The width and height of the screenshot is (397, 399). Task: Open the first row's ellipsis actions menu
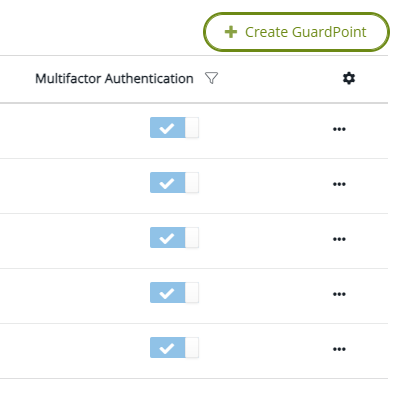339,129
